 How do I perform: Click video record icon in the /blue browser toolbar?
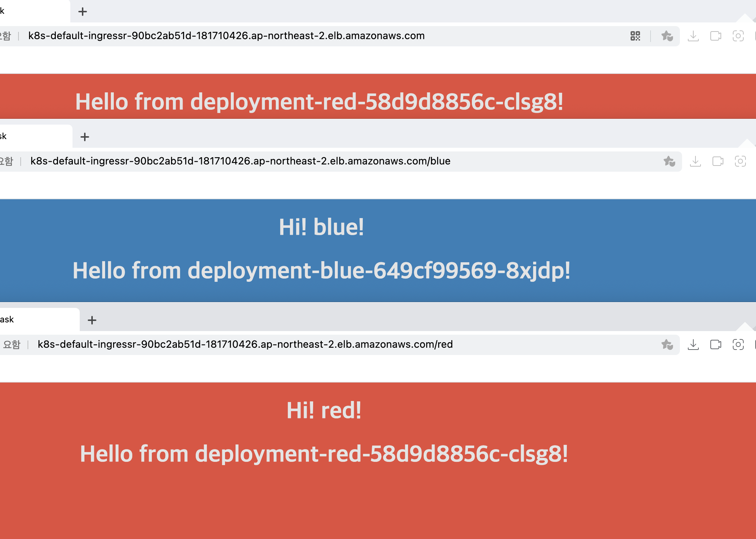point(718,161)
